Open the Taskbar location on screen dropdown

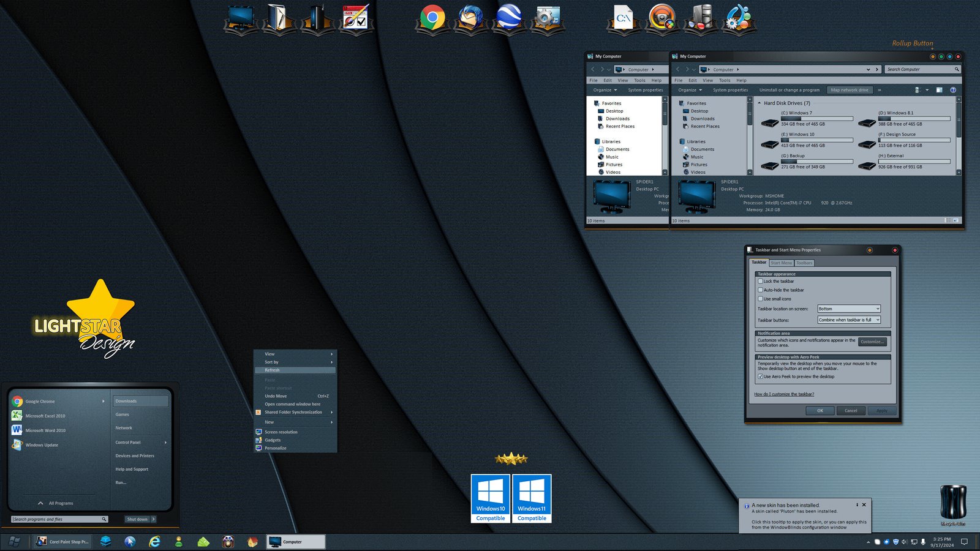(849, 309)
